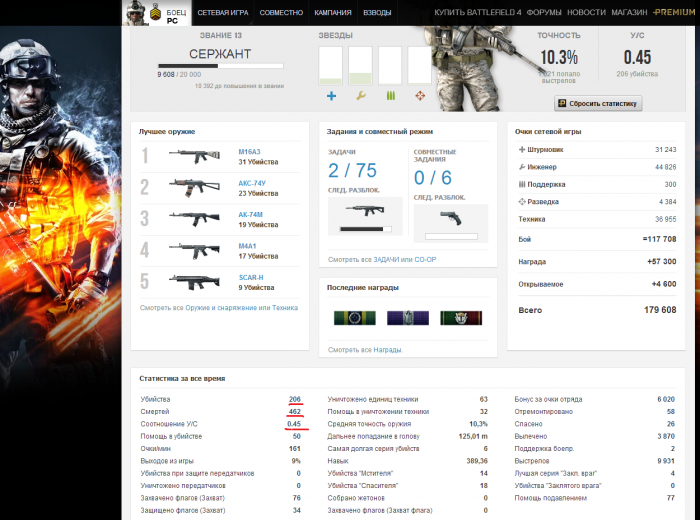Open the Награды link

click(387, 350)
